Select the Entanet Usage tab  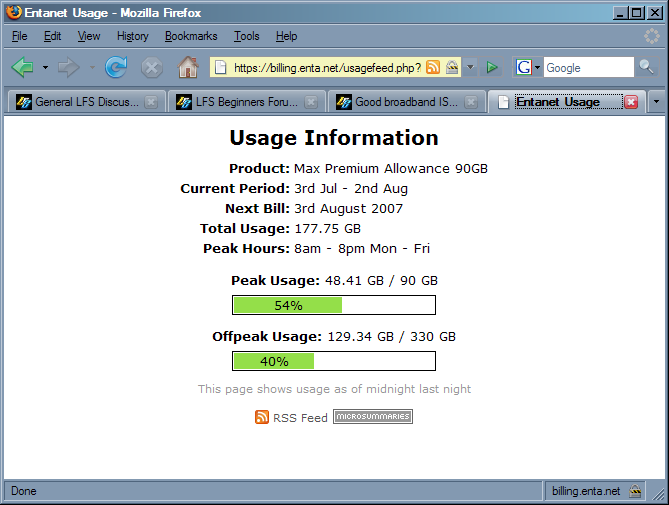566,102
